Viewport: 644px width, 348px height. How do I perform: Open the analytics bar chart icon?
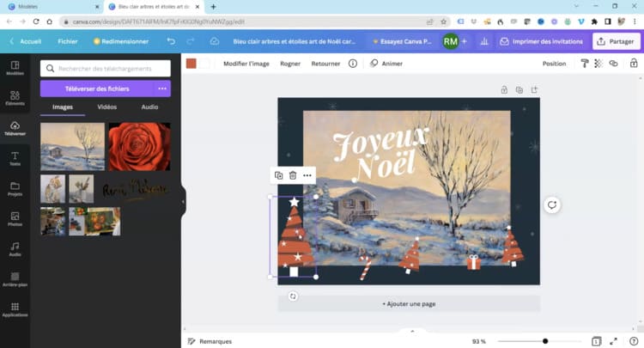point(483,41)
